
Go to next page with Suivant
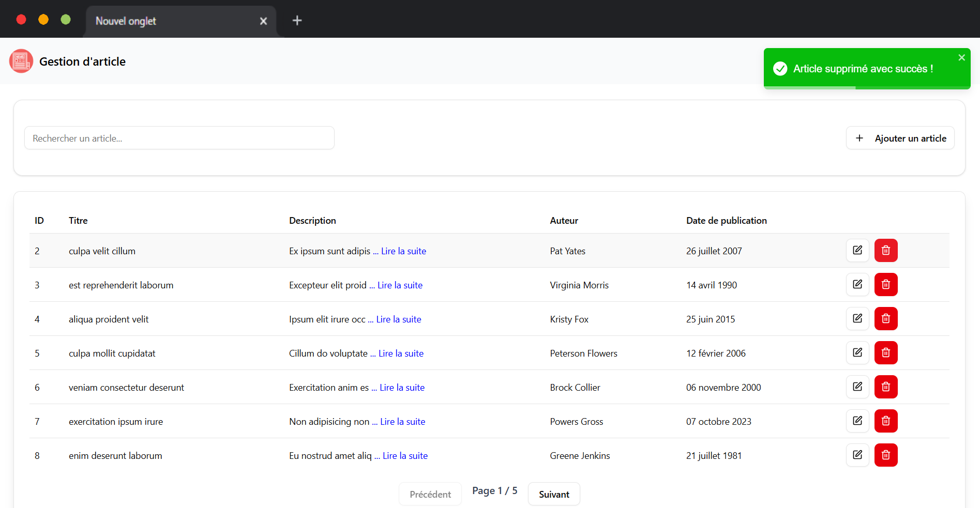point(553,494)
